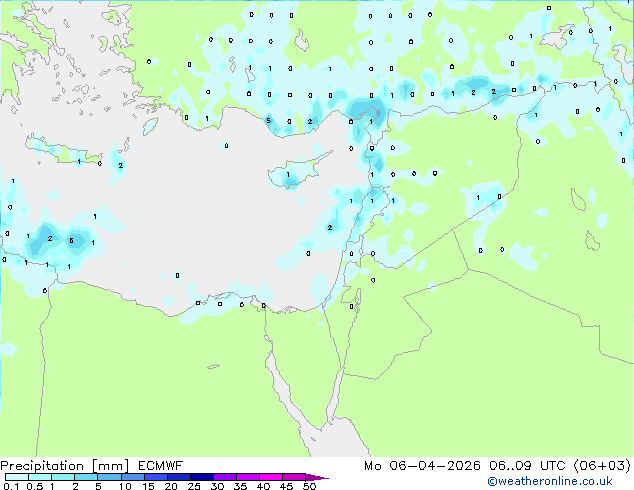Select the 40 mm bright magenta swatch

271,477
